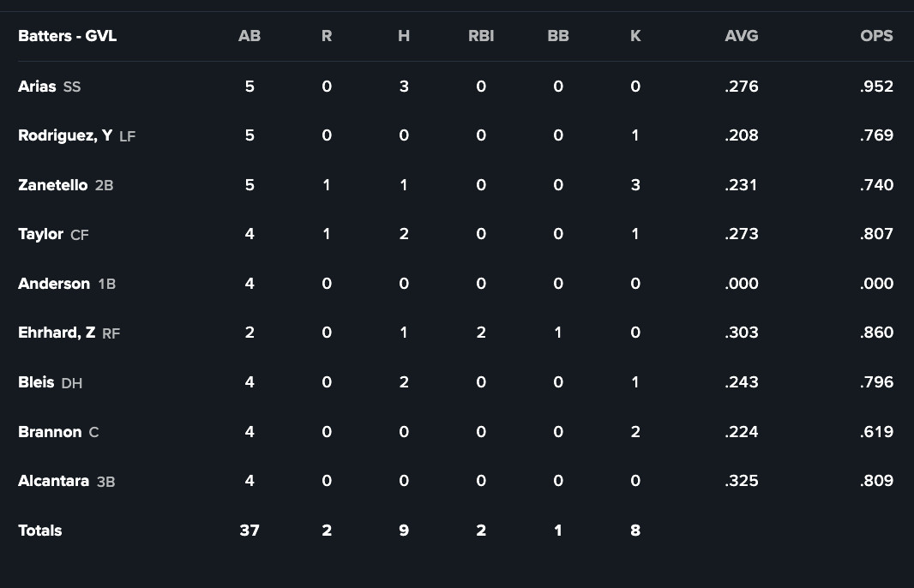This screenshot has height=588, width=914.
Task: Open Brannon's player page
Action: [50, 432]
